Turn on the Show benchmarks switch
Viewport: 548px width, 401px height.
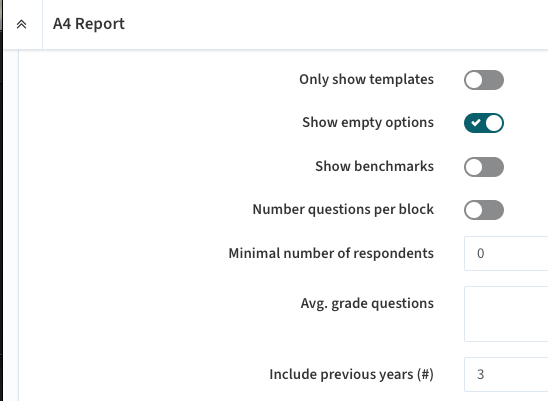[x=484, y=167]
